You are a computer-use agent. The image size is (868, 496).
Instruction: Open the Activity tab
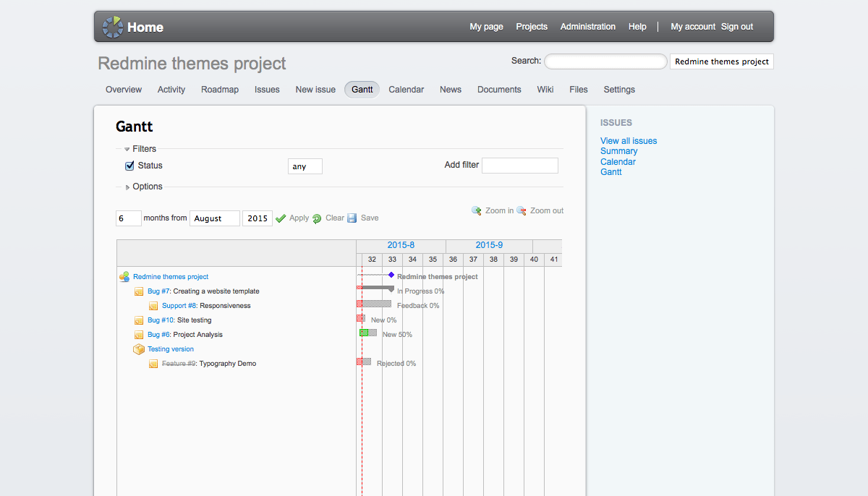171,90
